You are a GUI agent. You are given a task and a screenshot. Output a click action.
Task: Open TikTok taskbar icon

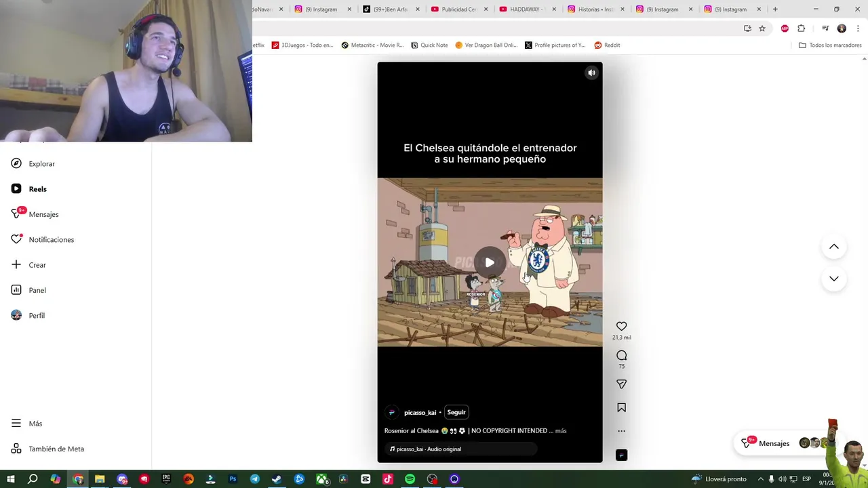[388, 479]
